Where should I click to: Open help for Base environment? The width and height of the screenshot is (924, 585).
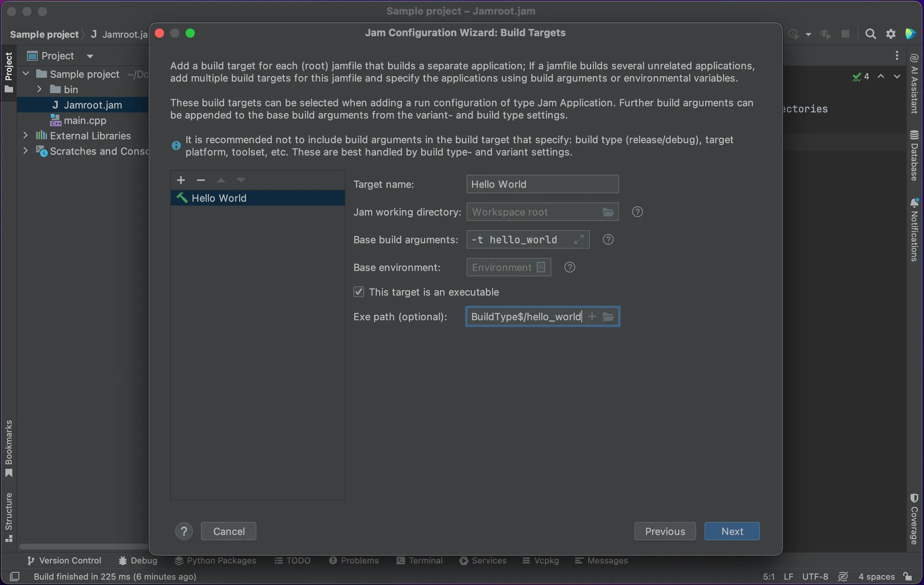tap(569, 267)
